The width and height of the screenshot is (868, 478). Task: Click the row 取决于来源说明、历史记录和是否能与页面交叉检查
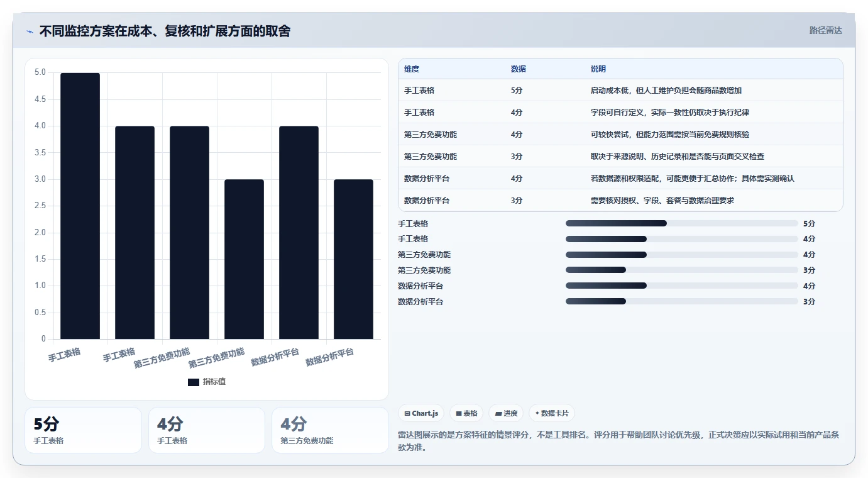click(620, 157)
